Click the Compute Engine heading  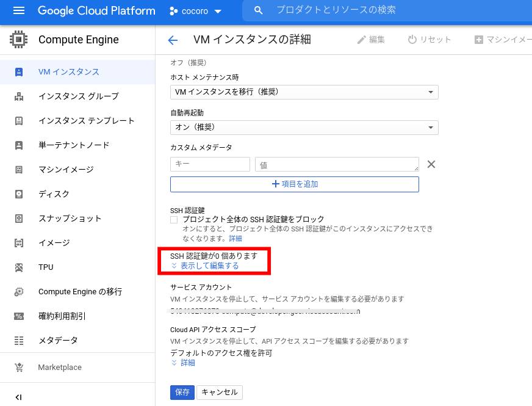point(79,40)
